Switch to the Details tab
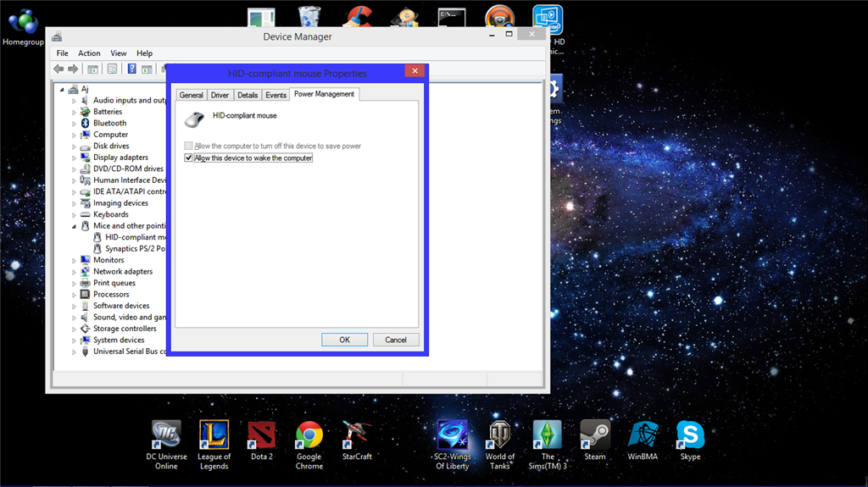The image size is (868, 487). pyautogui.click(x=248, y=95)
